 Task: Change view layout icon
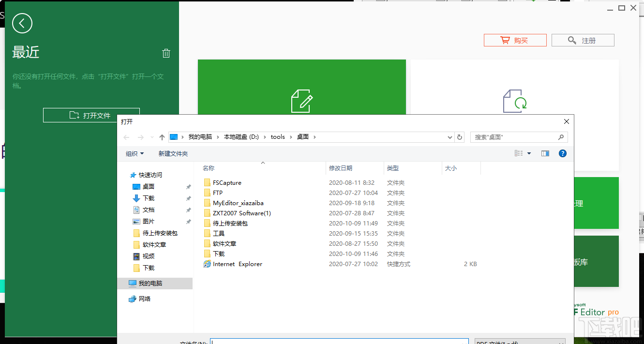click(x=519, y=153)
